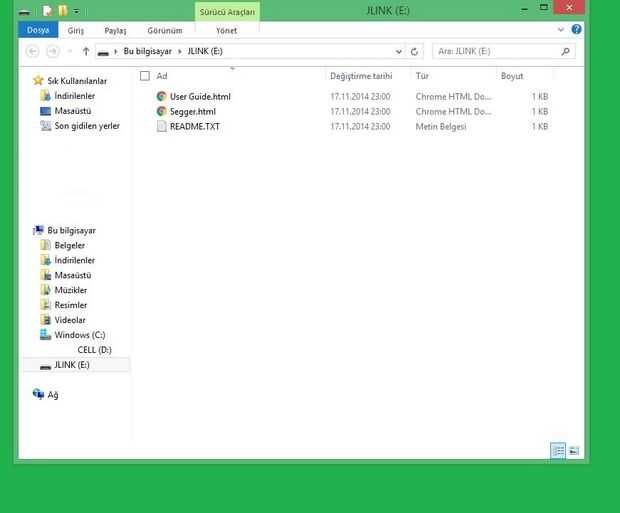The image size is (620, 513).
Task: Click the Belgeler folder icon
Action: [x=45, y=245]
